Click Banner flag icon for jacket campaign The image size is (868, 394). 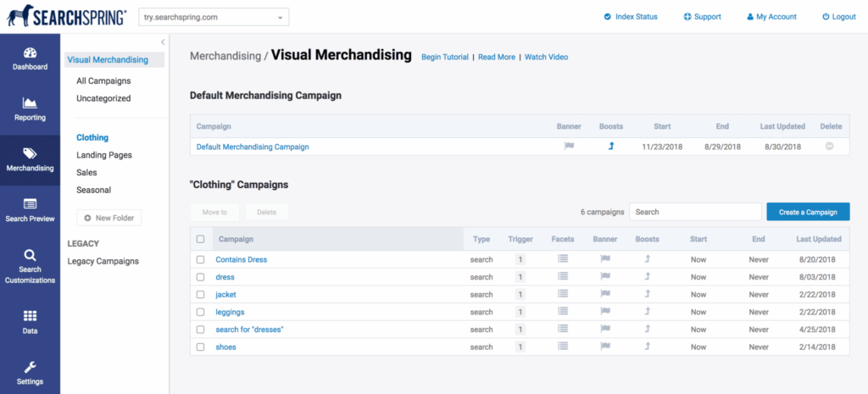coord(605,294)
